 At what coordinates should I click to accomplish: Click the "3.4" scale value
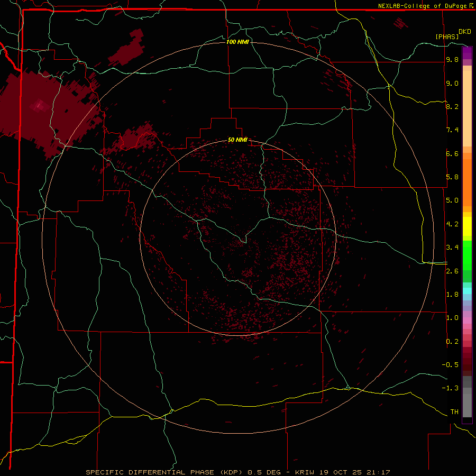pyautogui.click(x=452, y=247)
